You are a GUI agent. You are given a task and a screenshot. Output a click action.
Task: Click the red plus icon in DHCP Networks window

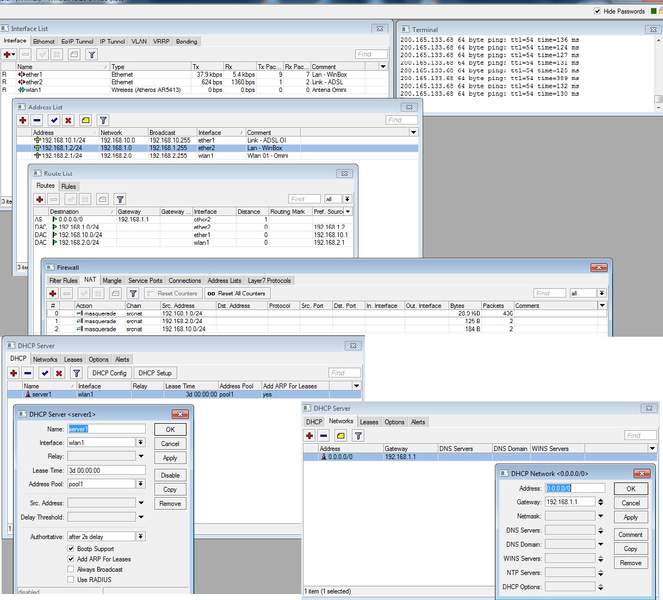tap(310, 436)
